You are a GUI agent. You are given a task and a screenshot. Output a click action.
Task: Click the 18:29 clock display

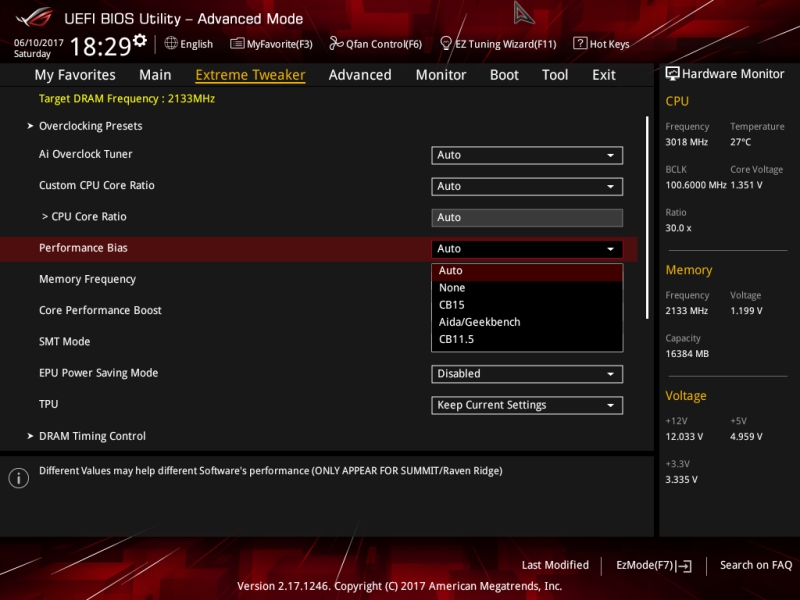(x=101, y=46)
